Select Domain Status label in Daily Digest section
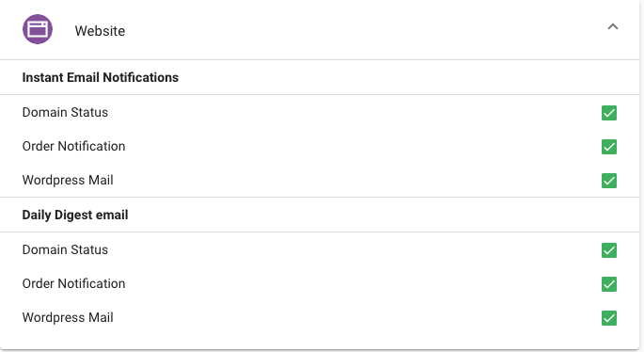 tap(65, 249)
